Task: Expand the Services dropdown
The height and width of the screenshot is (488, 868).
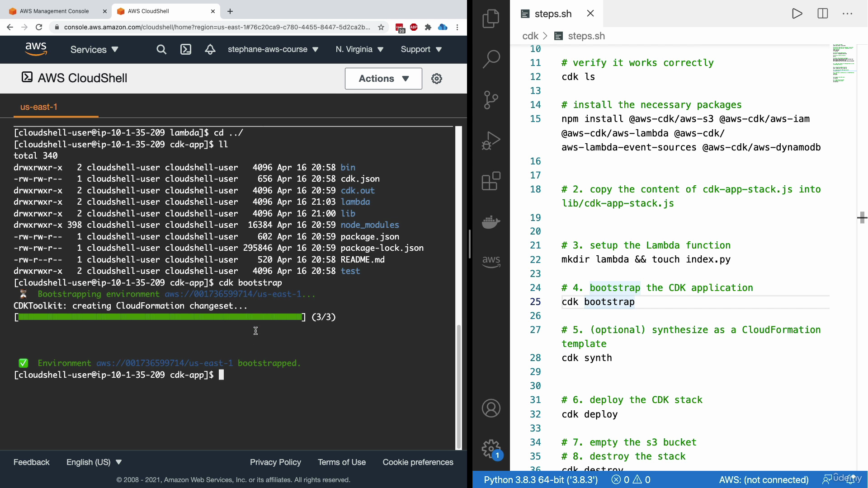Action: click(x=94, y=50)
